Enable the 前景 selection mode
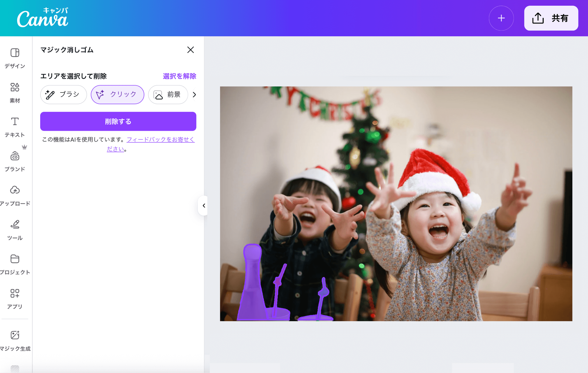 pos(168,95)
